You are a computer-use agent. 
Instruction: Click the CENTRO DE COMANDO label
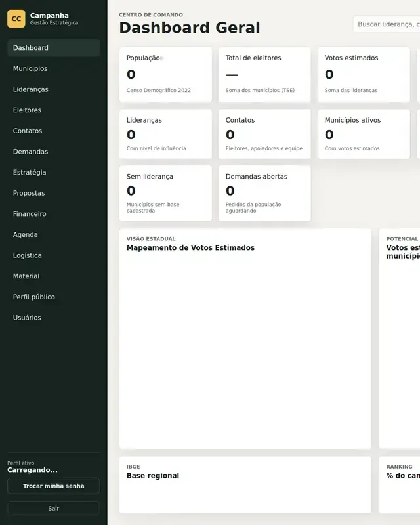(x=151, y=14)
